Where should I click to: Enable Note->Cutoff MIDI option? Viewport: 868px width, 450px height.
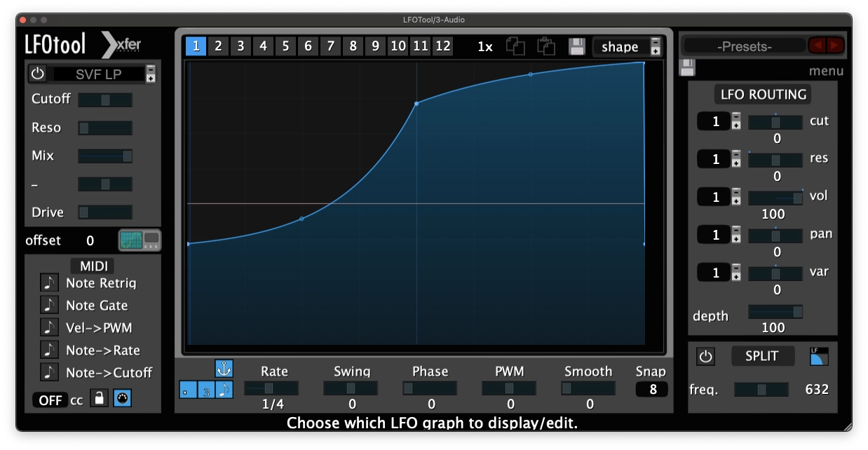[x=49, y=372]
